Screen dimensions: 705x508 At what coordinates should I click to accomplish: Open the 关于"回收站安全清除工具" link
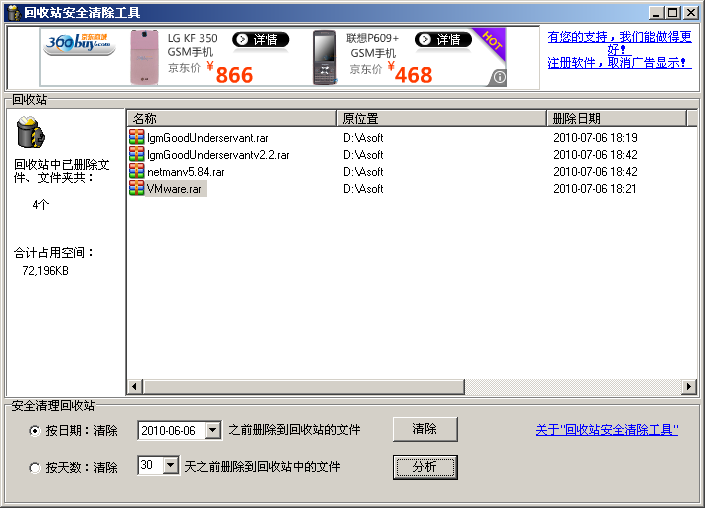pyautogui.click(x=606, y=430)
